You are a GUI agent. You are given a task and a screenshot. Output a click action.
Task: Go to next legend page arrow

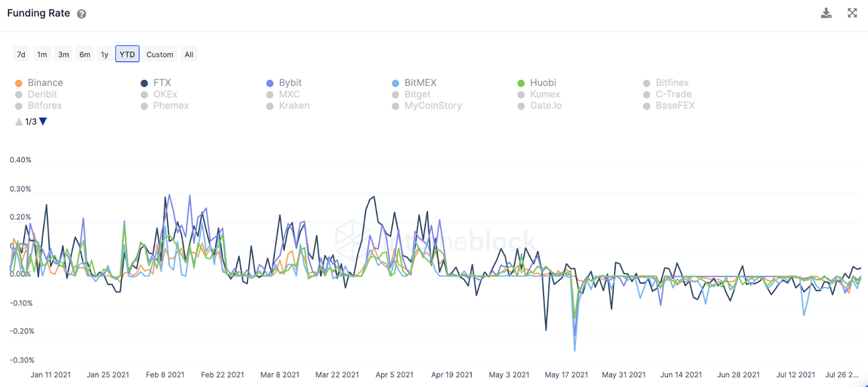(43, 121)
